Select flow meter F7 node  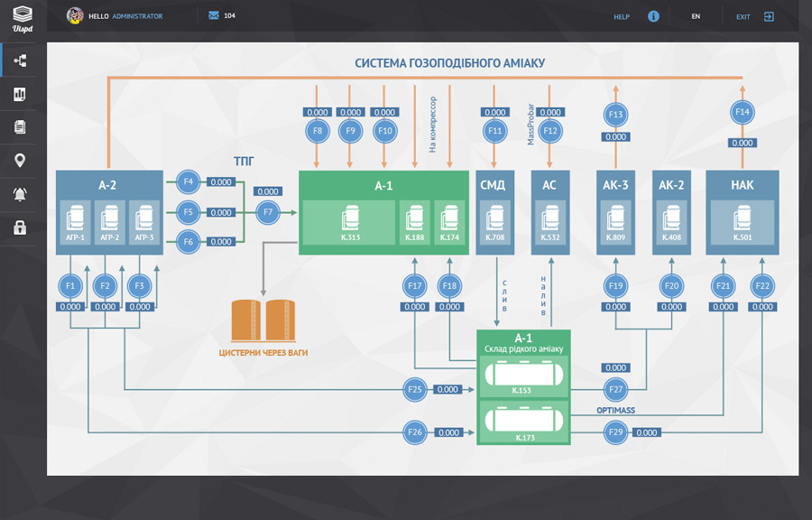(267, 213)
